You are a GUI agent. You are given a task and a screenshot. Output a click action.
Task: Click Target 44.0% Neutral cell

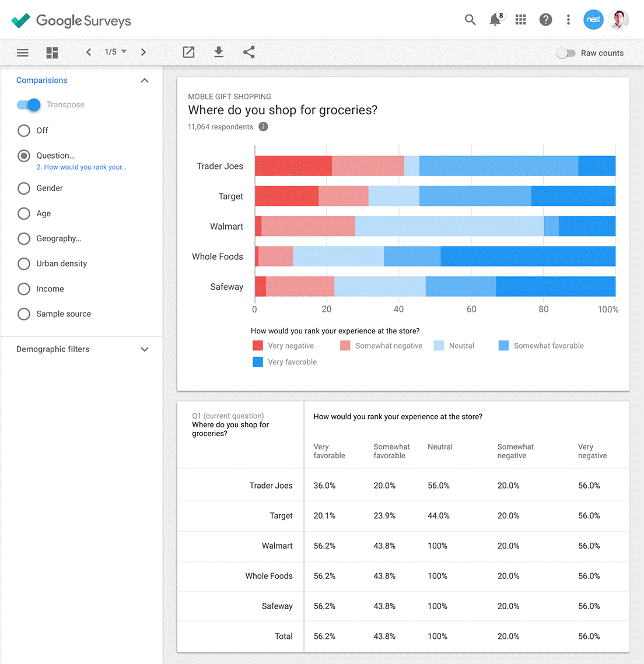[x=439, y=515]
